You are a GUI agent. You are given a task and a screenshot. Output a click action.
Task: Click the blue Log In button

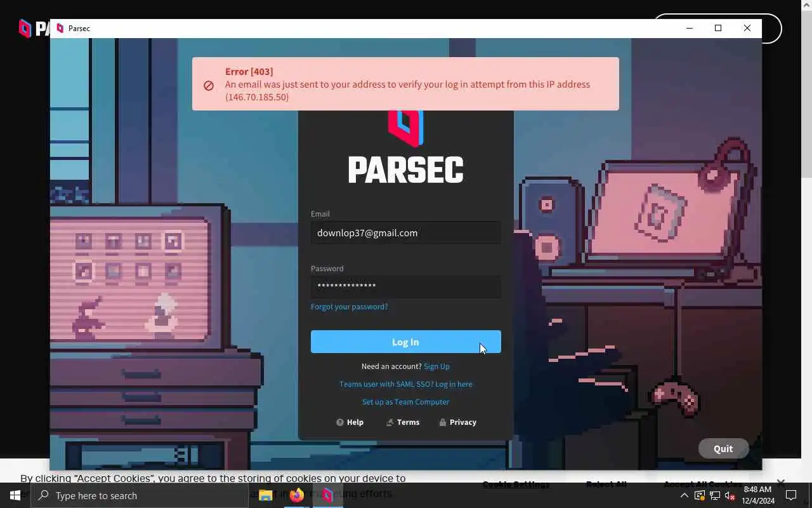coord(405,342)
